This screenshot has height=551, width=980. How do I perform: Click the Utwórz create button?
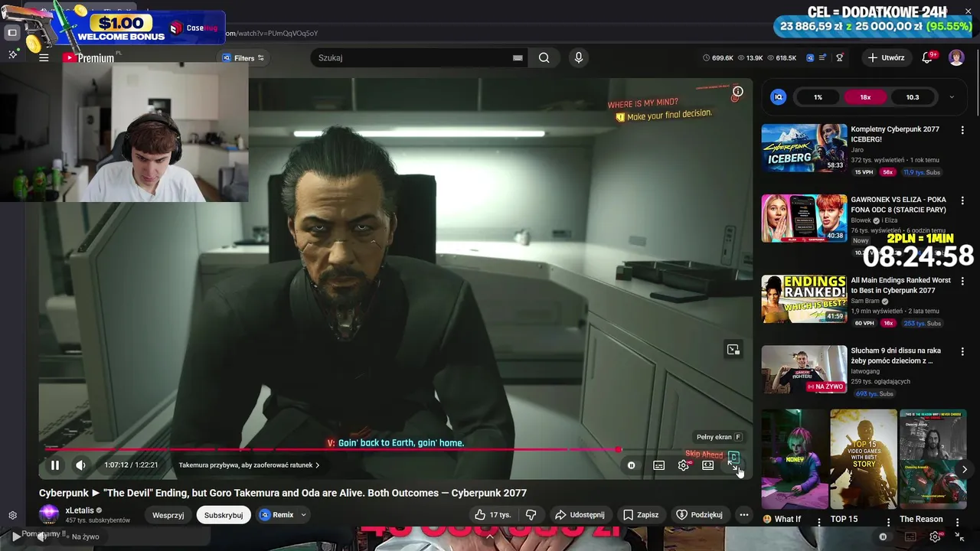(886, 57)
